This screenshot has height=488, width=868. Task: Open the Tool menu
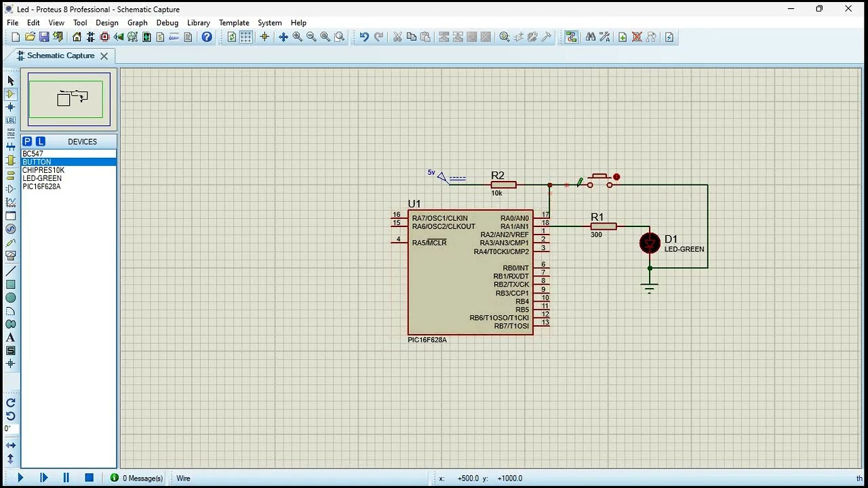pyautogui.click(x=80, y=22)
